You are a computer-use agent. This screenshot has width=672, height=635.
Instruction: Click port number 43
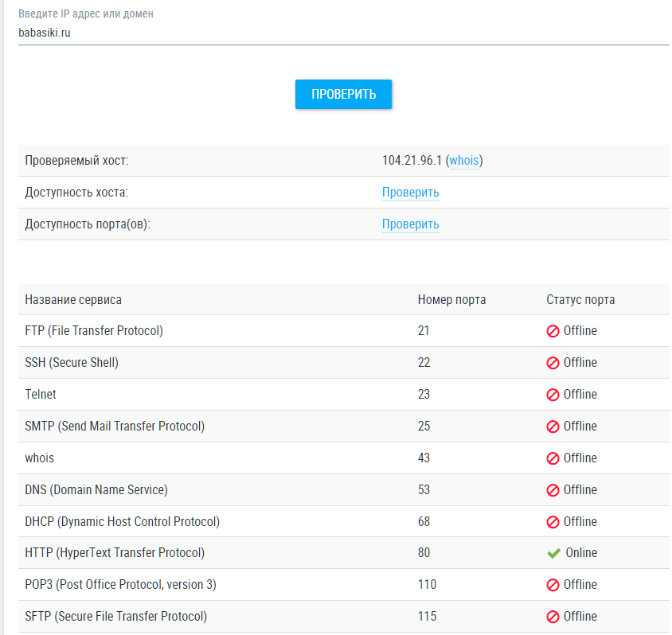click(x=424, y=458)
